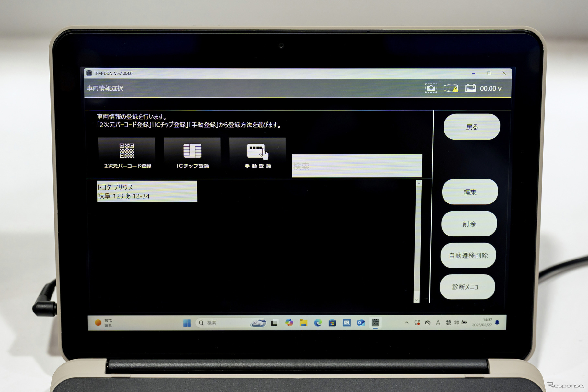Choose 手動登録 manual registration icon
Image resolution: width=588 pixels, height=392 pixels.
click(x=258, y=154)
